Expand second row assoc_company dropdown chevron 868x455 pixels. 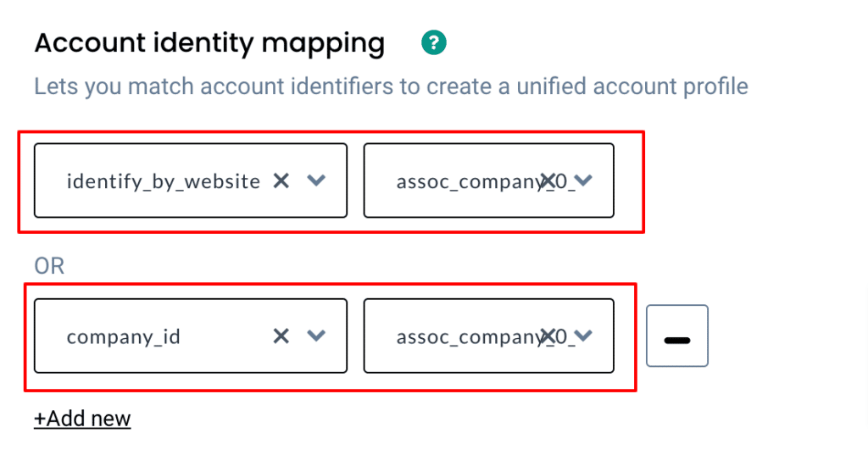click(x=583, y=336)
